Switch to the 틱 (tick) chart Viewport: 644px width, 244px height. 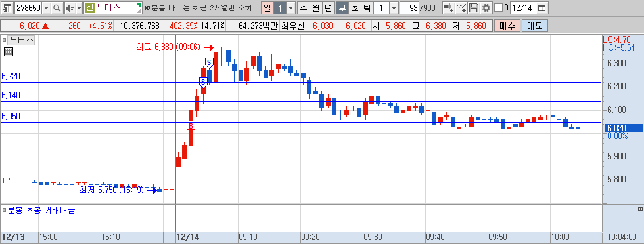[367, 7]
